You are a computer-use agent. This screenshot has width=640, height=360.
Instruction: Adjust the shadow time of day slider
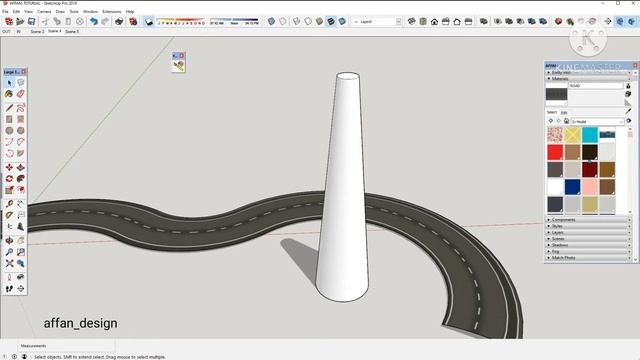[x=234, y=20]
